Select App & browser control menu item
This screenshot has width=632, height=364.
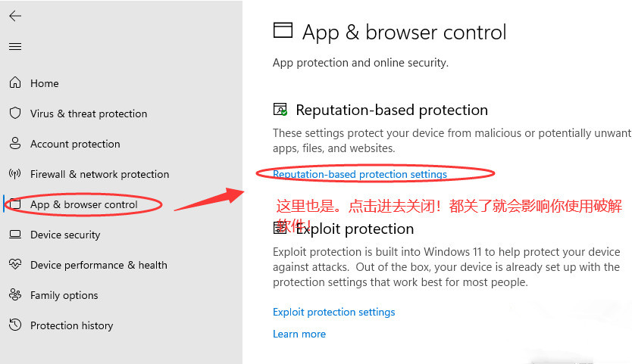click(83, 204)
